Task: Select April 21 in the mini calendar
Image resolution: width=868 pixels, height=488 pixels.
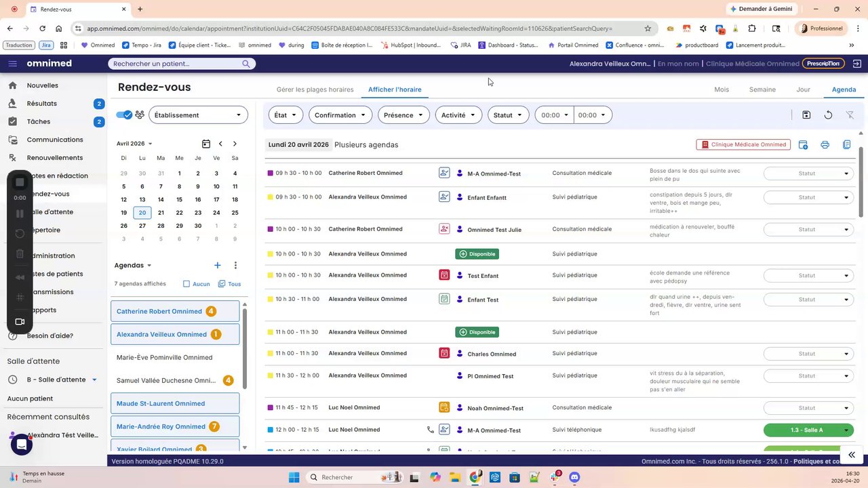Action: (x=161, y=212)
